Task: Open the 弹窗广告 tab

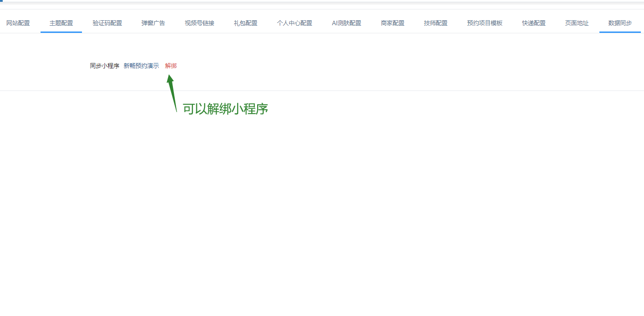Action: [x=153, y=23]
